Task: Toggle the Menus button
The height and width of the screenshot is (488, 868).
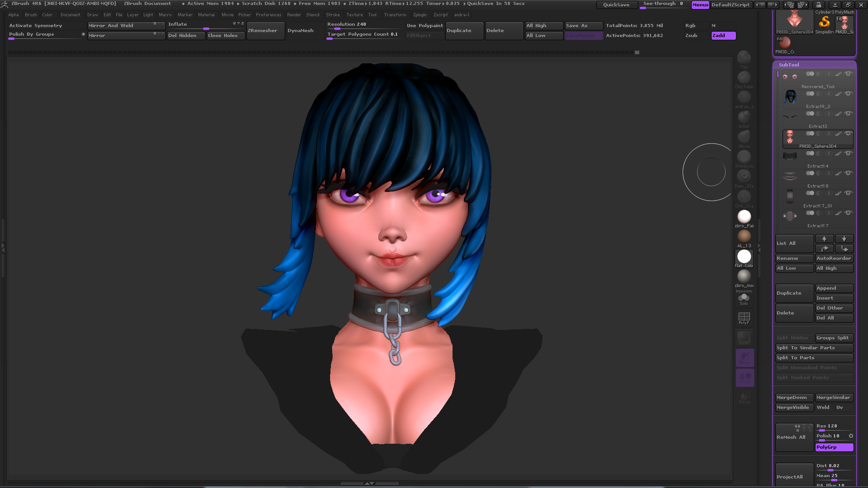Action: 700,5
